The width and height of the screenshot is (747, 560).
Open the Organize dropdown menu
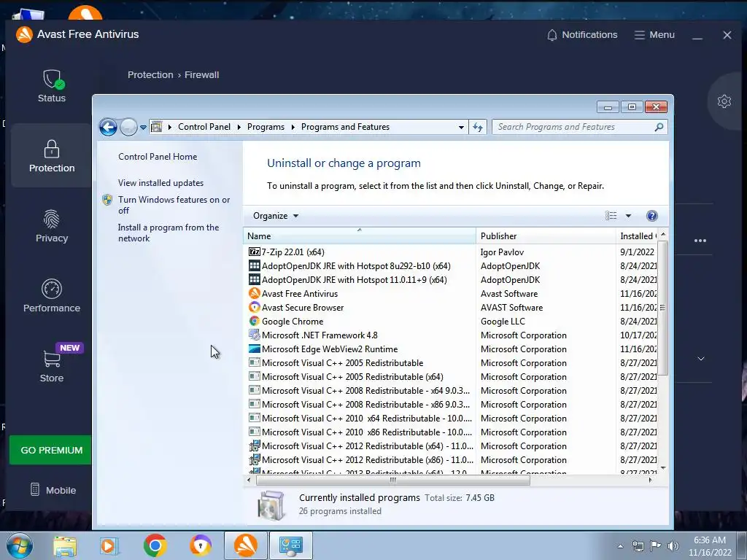click(x=275, y=216)
